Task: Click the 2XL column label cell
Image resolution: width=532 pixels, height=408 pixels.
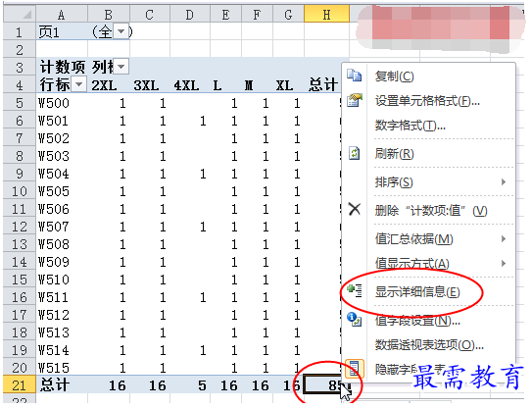Action: 109,84
